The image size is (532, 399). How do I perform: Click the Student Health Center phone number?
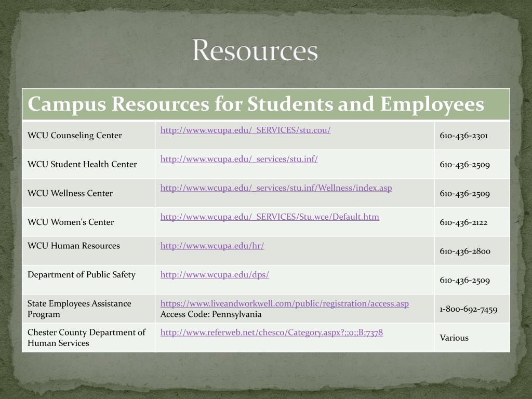click(465, 165)
